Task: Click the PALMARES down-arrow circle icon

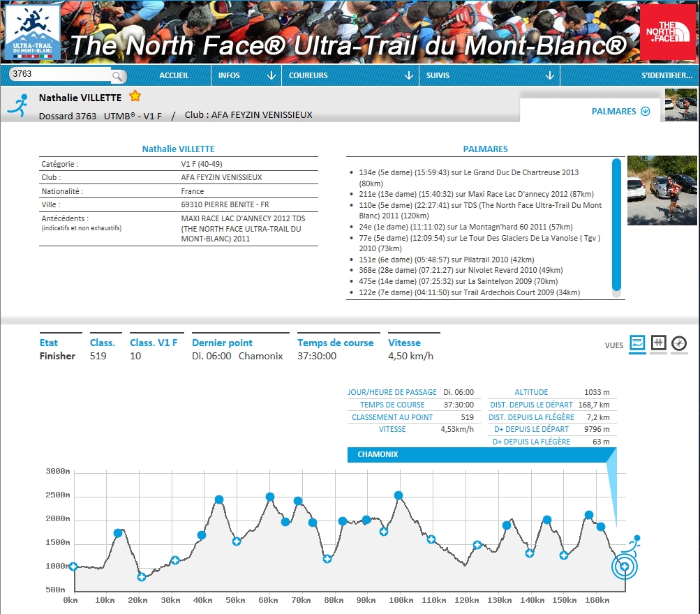Action: (645, 111)
